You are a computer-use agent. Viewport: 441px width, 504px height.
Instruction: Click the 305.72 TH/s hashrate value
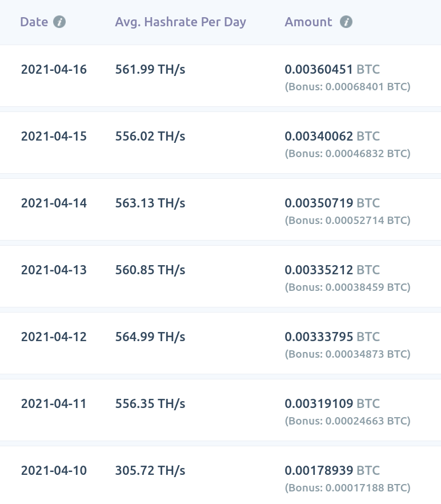point(150,471)
